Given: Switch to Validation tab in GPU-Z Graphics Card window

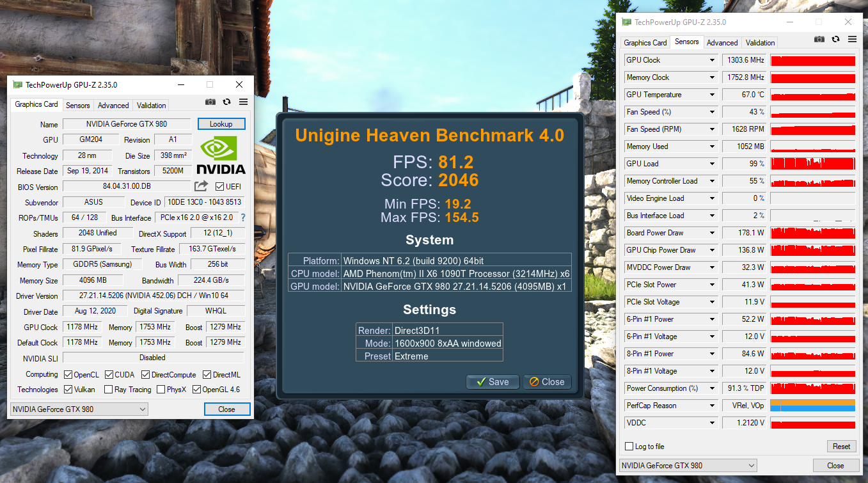Looking at the screenshot, I should (x=152, y=106).
